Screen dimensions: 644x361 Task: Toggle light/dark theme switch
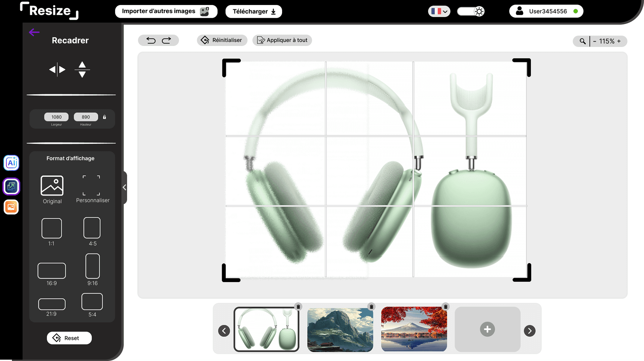[471, 11]
